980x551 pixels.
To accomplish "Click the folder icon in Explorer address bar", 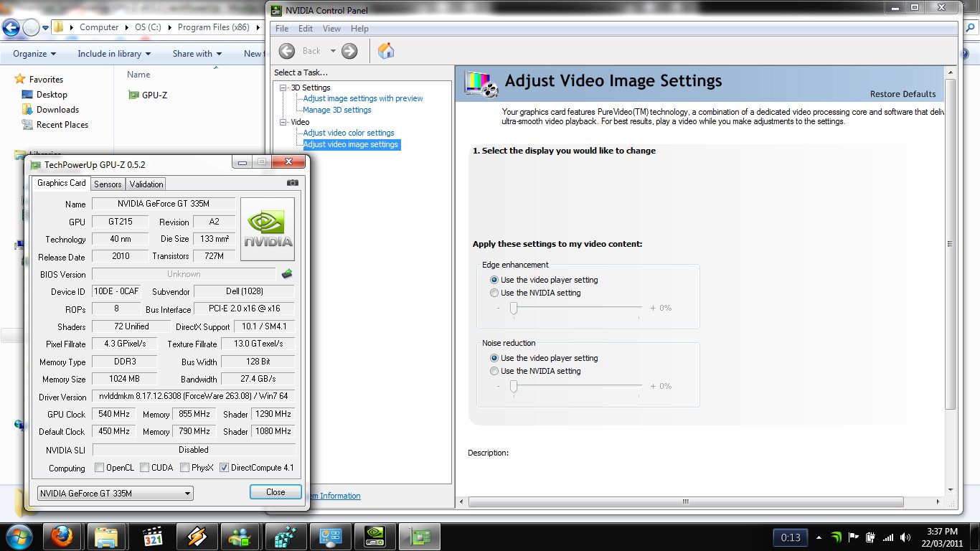I will [x=58, y=27].
